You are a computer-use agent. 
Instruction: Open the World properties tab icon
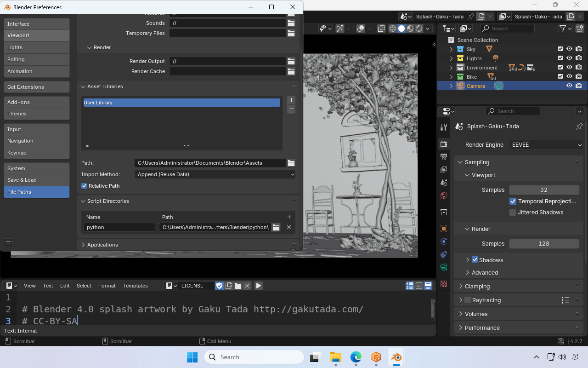(444, 195)
